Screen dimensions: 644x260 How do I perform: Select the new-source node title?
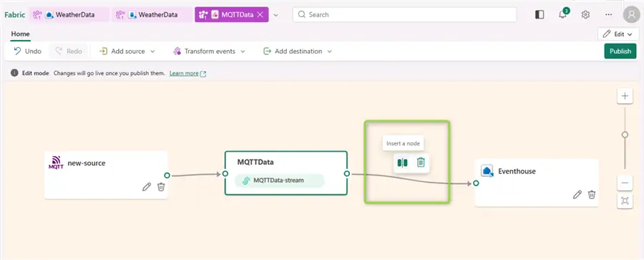87,163
